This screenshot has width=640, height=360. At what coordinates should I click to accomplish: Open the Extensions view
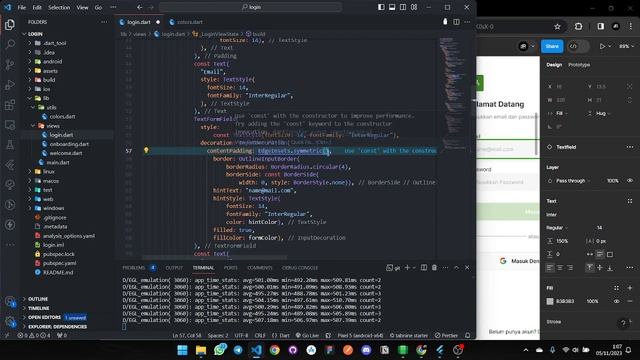click(10, 105)
